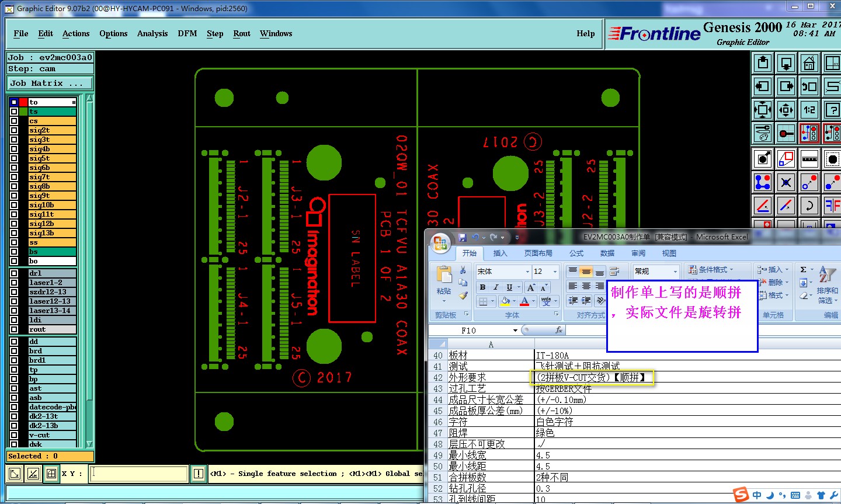Click the Italic icon in Excel ribbon
This screenshot has width=841, height=504.
[x=496, y=287]
